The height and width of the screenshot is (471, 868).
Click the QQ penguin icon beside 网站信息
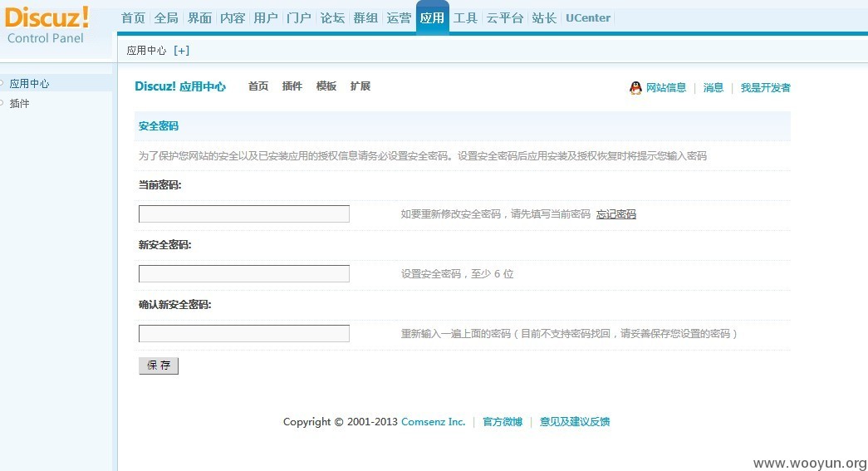(635, 87)
